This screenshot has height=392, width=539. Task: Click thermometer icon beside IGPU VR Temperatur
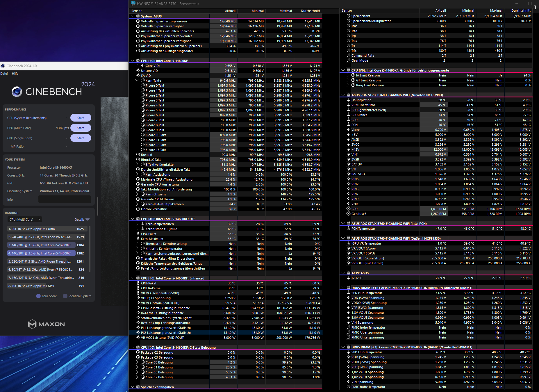349,243
